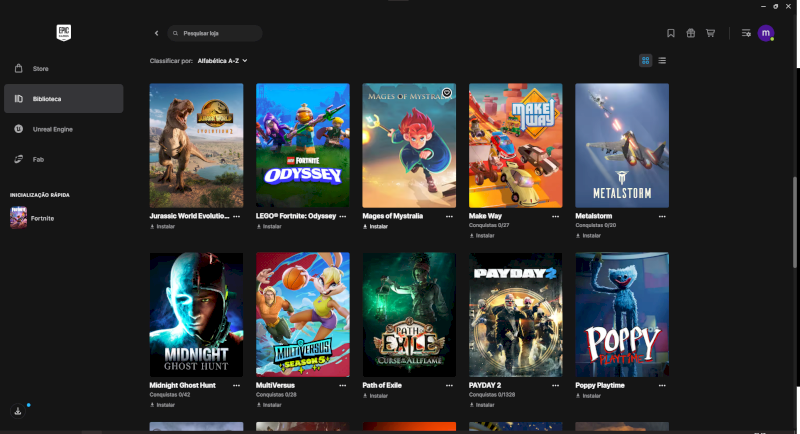Open the gift redeem icon
Viewport: 800px width, 434px height.
690,33
